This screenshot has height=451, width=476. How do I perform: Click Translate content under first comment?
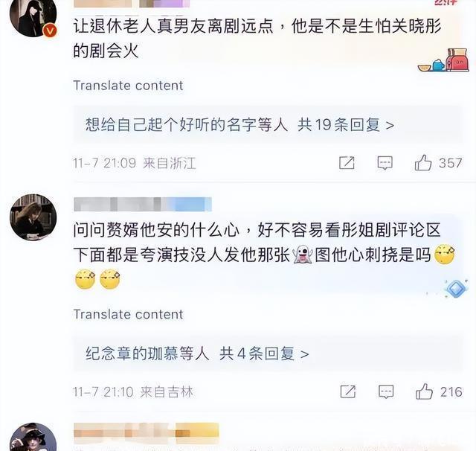click(128, 86)
